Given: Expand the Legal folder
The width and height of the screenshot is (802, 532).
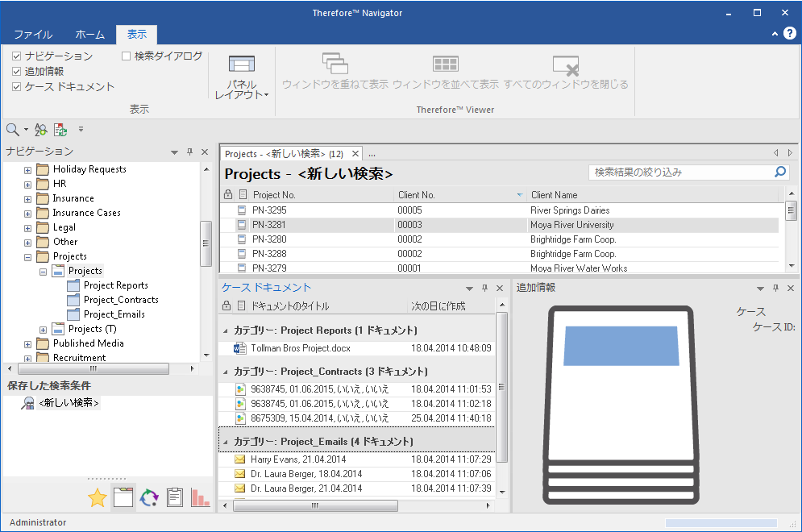Looking at the screenshot, I should click(x=27, y=228).
